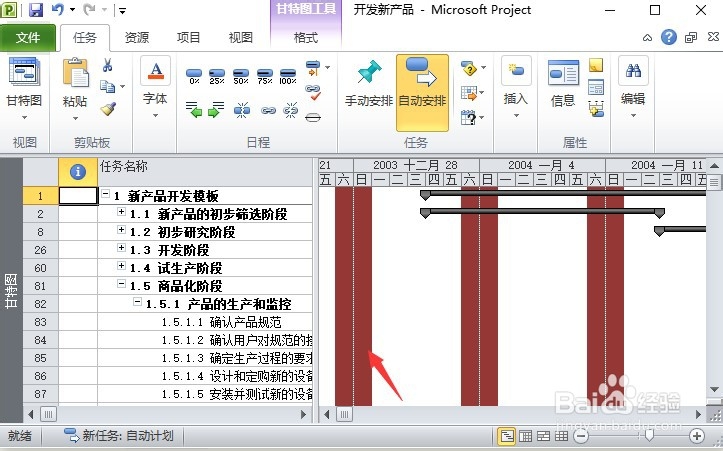723x451 pixels.
Task: Switch to Task Usage view in status bar
Action: click(525, 436)
